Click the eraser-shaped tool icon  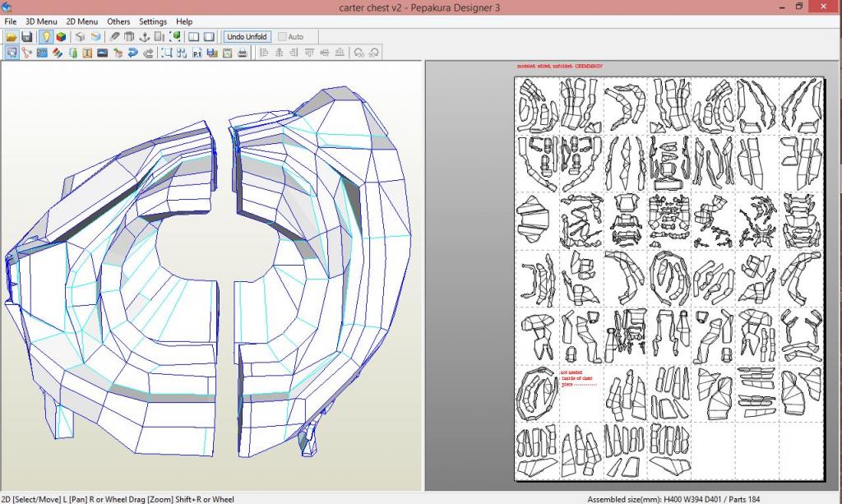114,36
